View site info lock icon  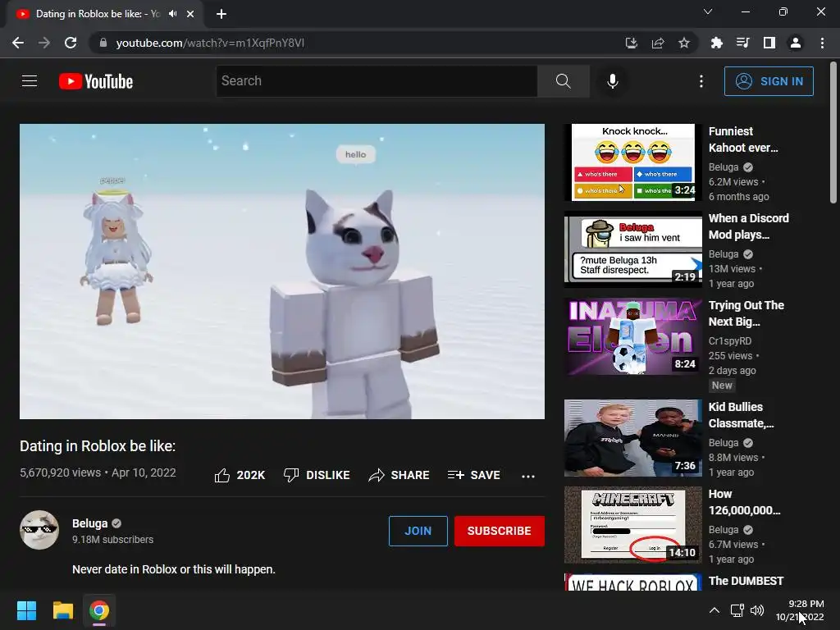click(x=103, y=43)
